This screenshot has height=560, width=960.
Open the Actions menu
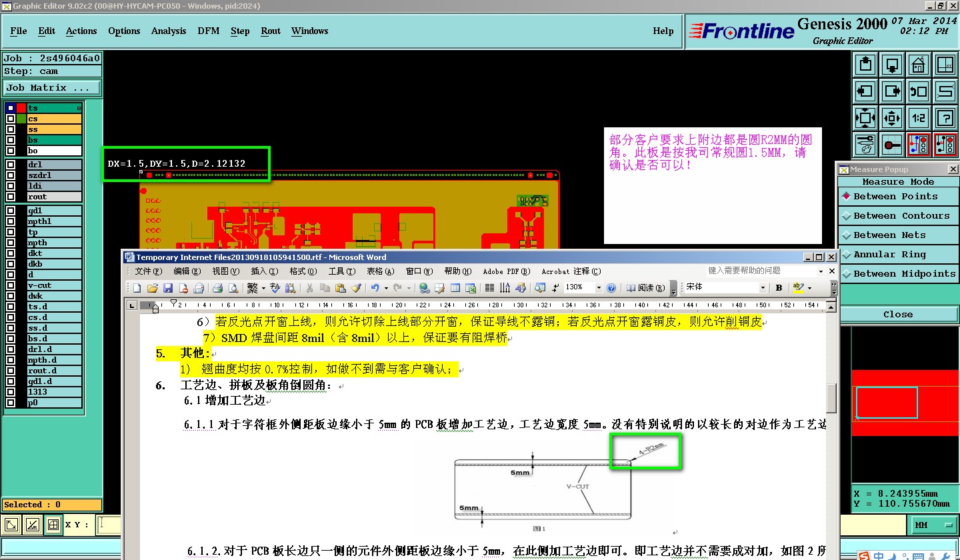(x=81, y=31)
